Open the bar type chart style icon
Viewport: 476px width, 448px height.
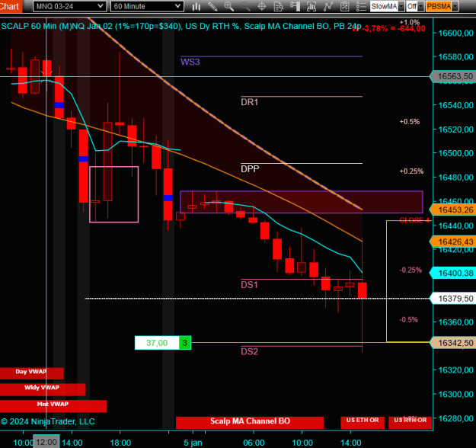click(196, 6)
